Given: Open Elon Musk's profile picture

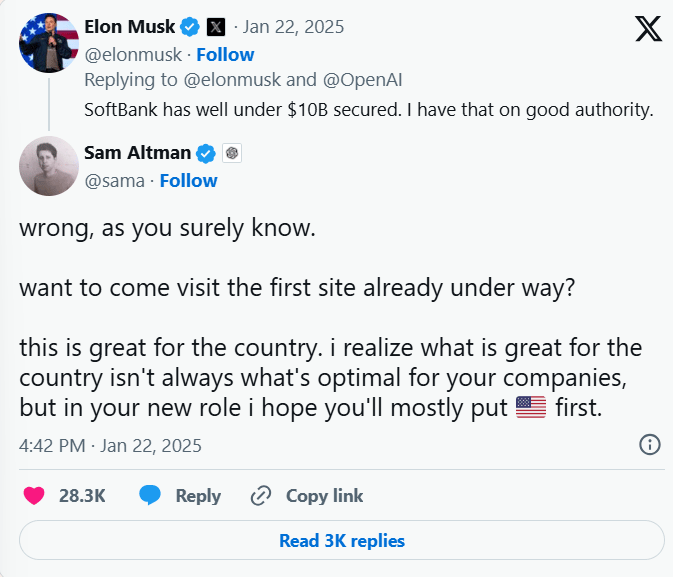Looking at the screenshot, I should click(x=48, y=43).
